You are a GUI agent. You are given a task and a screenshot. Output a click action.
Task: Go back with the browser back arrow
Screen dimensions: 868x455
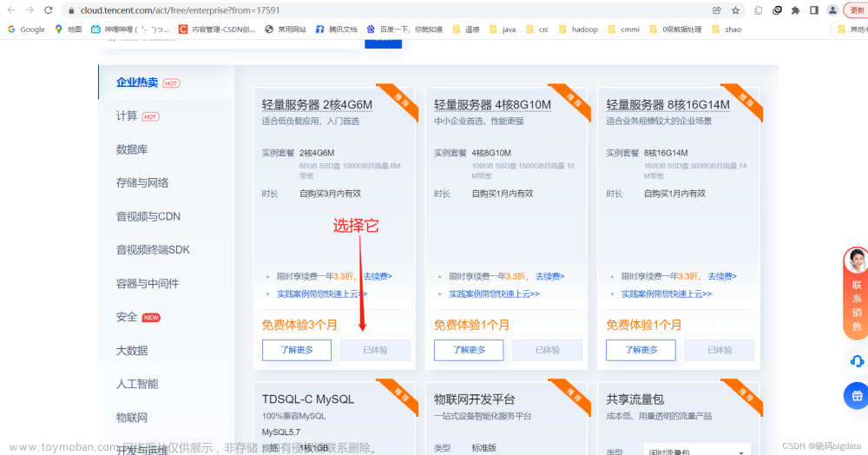[11, 10]
